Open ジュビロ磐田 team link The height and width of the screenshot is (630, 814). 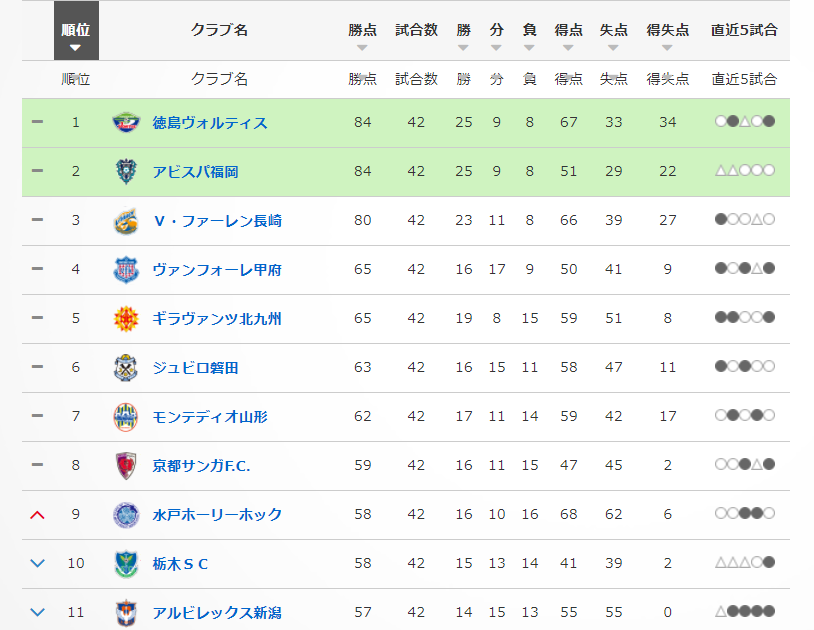[195, 368]
